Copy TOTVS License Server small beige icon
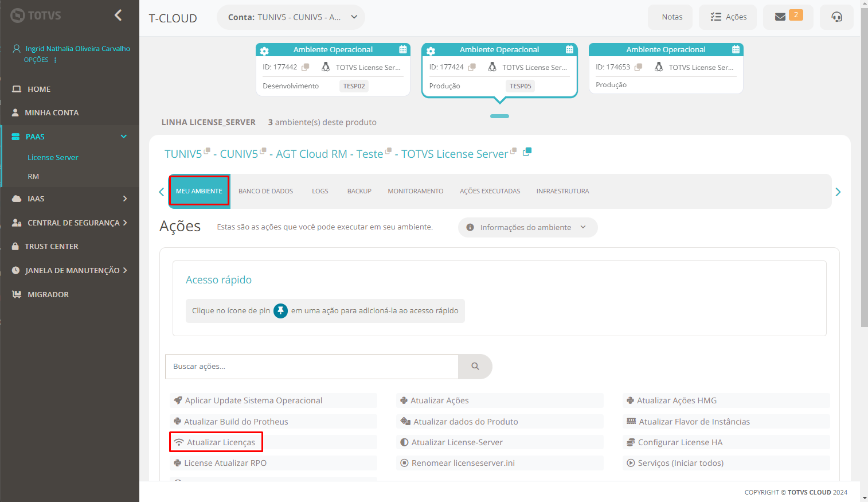The width and height of the screenshot is (868, 502). click(513, 151)
